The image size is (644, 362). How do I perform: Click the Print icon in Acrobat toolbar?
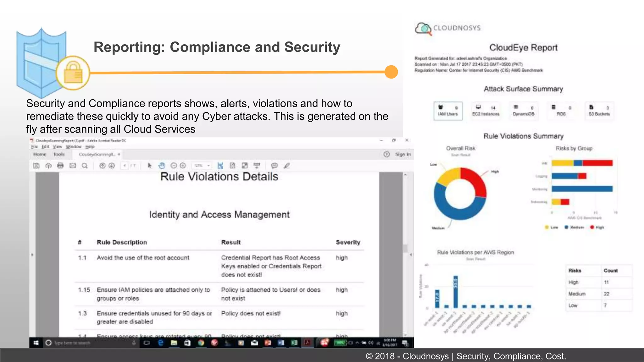tap(60, 166)
